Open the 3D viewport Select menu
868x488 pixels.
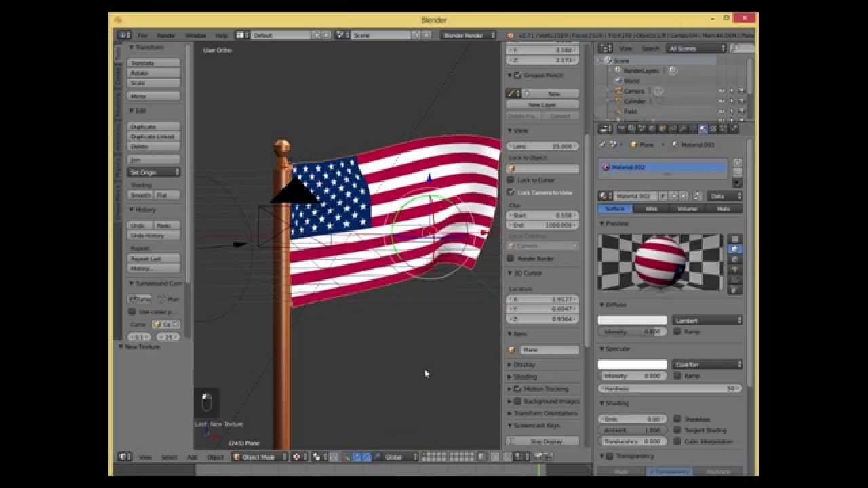169,457
